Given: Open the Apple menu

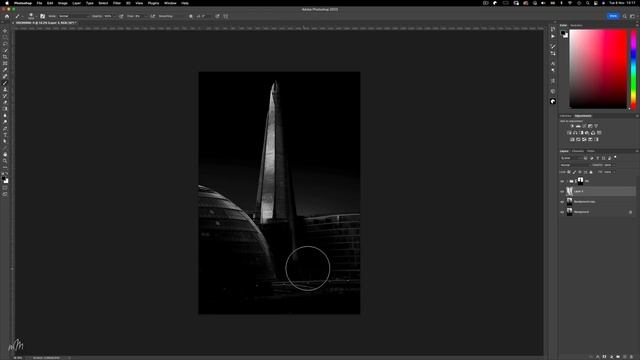Looking at the screenshot, I should point(7,3).
